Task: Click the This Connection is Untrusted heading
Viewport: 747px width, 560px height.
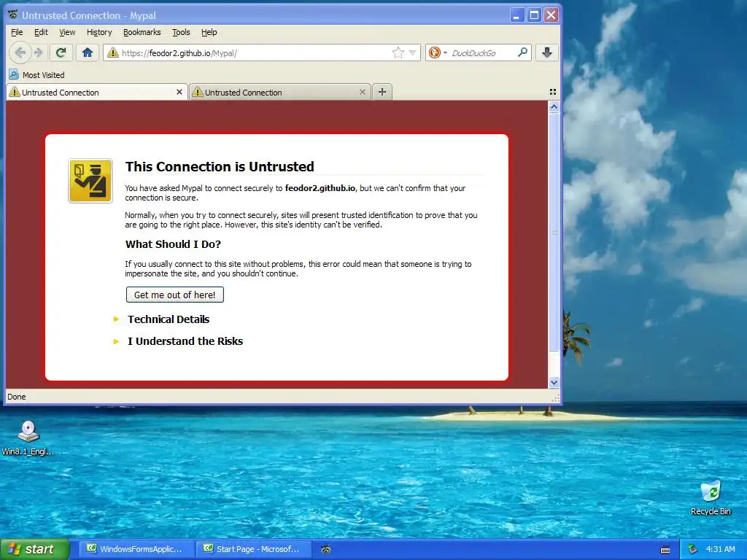Action: 220,167
